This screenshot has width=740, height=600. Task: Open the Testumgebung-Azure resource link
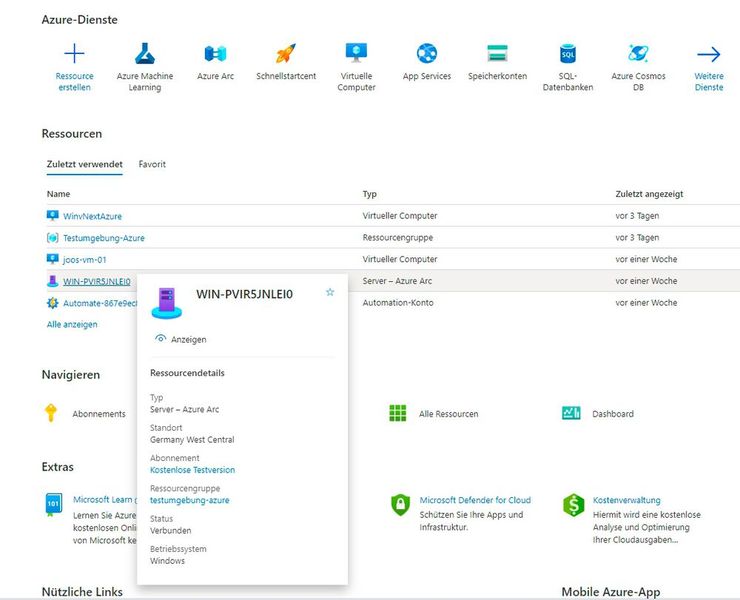coord(104,238)
